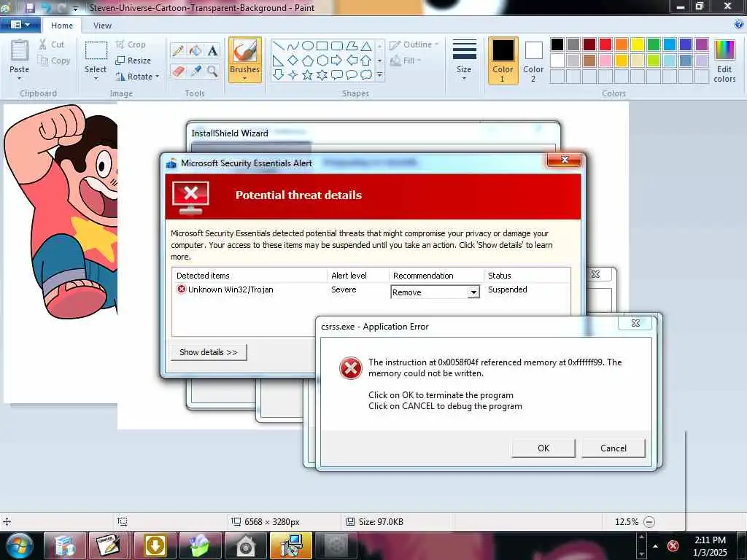Image resolution: width=747 pixels, height=560 pixels.
Task: Switch to the Home ribbon tab
Action: pyautogui.click(x=62, y=26)
